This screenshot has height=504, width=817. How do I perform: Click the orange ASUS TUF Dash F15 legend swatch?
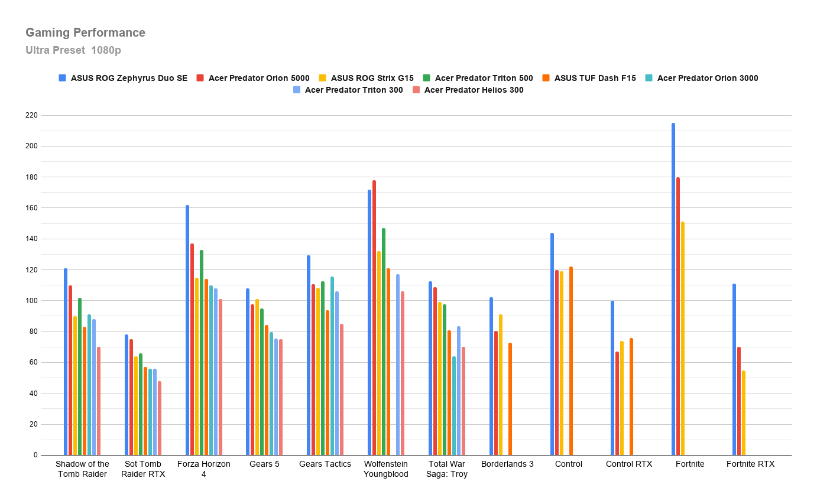coord(546,78)
